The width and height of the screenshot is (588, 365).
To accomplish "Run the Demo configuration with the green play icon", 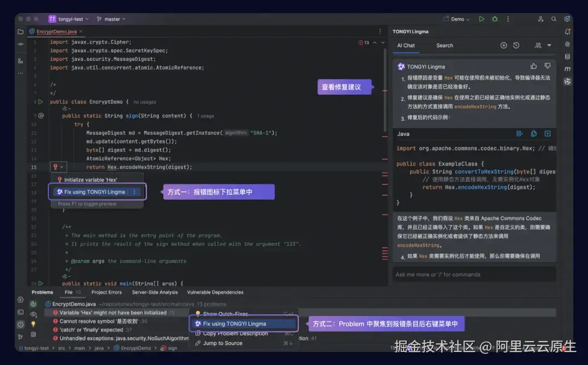I will (x=481, y=18).
